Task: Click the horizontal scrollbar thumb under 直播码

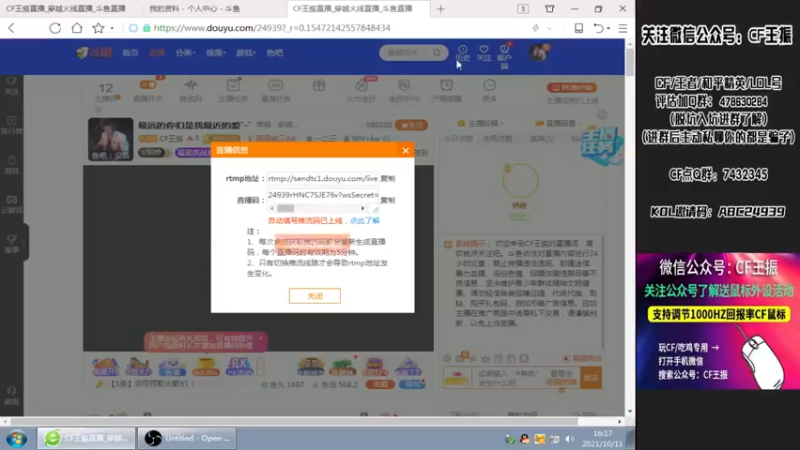Action: pos(286,208)
